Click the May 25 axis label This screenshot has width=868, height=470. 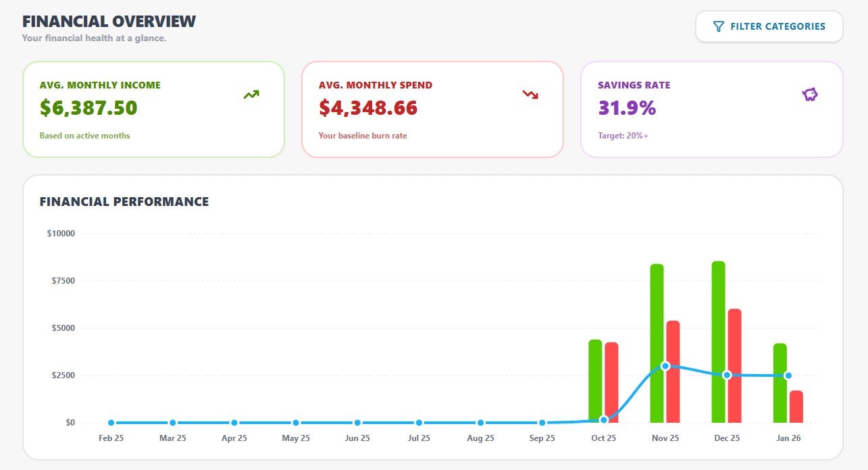click(x=295, y=438)
